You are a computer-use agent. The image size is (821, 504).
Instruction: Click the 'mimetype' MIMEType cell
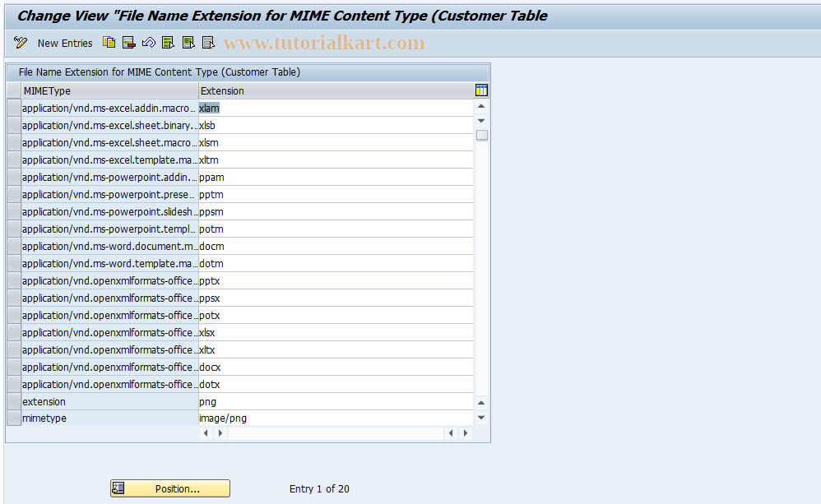pos(109,418)
